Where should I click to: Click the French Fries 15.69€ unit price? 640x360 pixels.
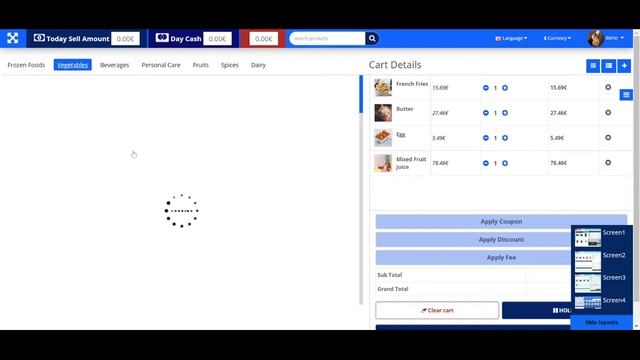pyautogui.click(x=440, y=88)
